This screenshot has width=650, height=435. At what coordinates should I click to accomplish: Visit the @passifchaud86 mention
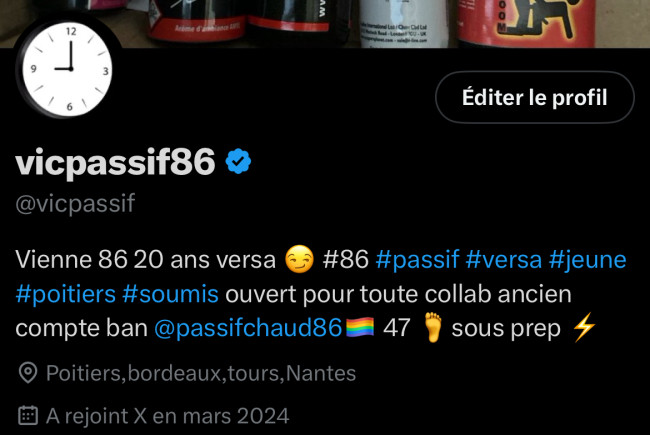tap(248, 328)
